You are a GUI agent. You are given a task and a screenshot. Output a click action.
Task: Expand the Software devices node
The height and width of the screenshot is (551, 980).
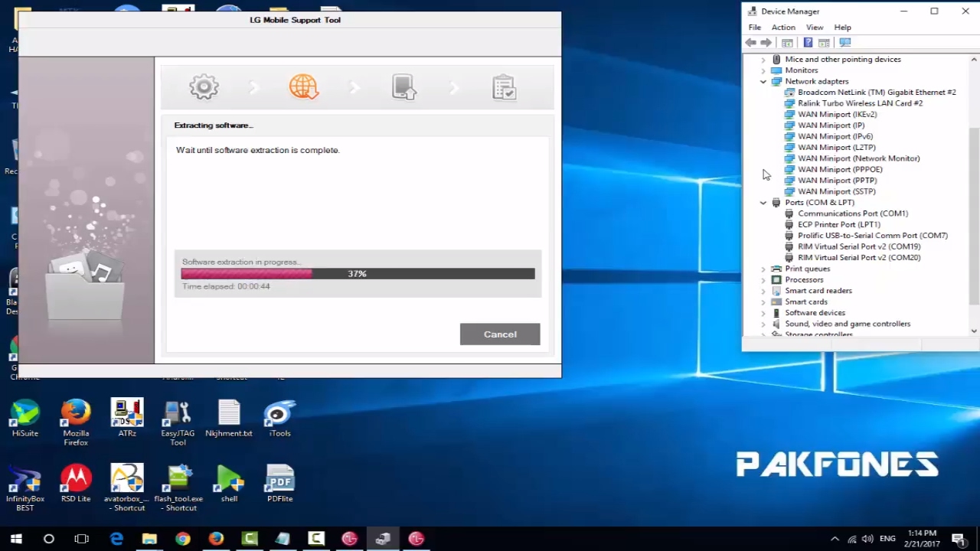click(763, 313)
